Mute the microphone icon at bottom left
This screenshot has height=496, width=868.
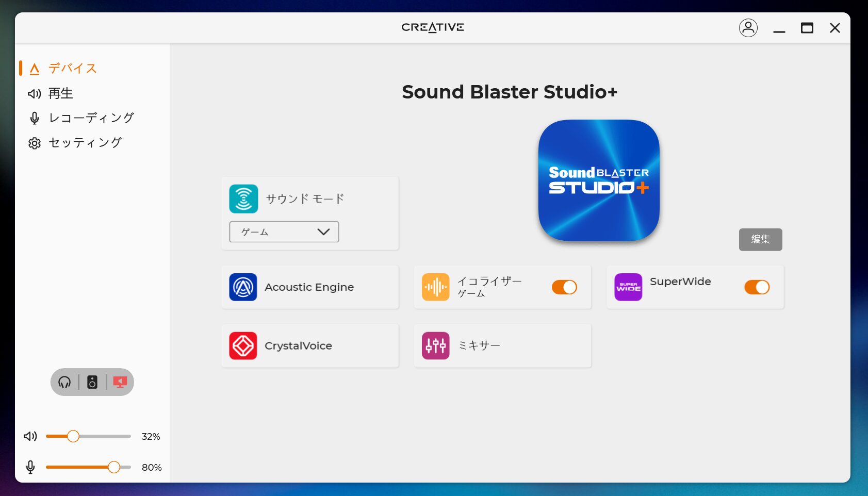point(30,467)
